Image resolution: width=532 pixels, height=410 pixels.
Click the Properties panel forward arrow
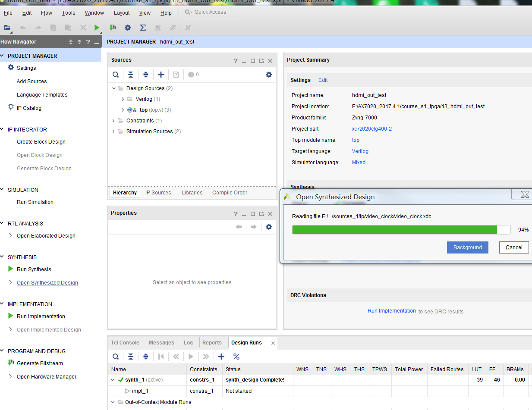254,227
